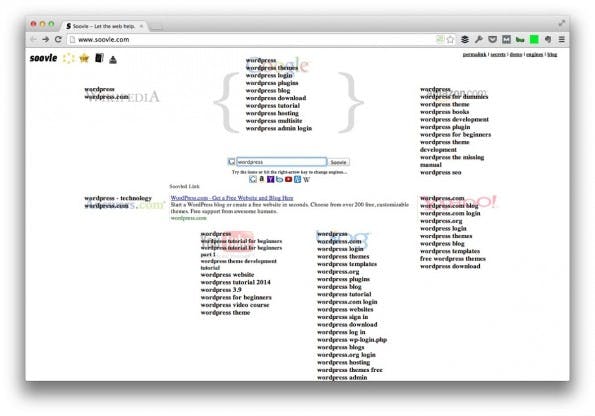Switch to the Yahoo engine icon
Image resolution: width=595 pixels, height=416 pixels.
(270, 179)
